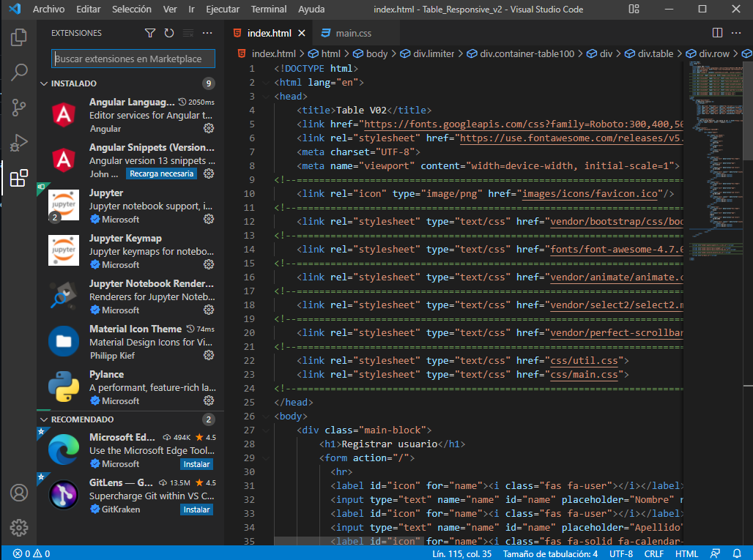753x560 pixels.
Task: Refresh the extensions list
Action: click(x=169, y=33)
